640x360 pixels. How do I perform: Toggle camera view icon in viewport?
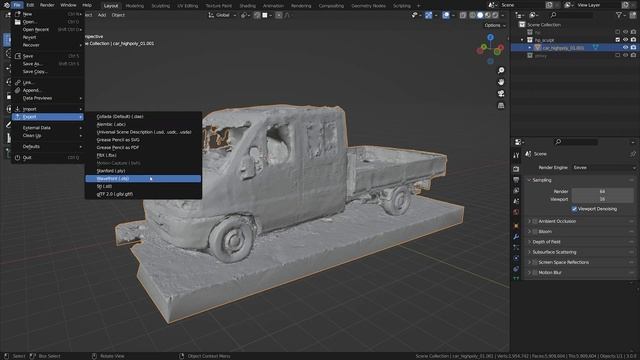tap(501, 94)
